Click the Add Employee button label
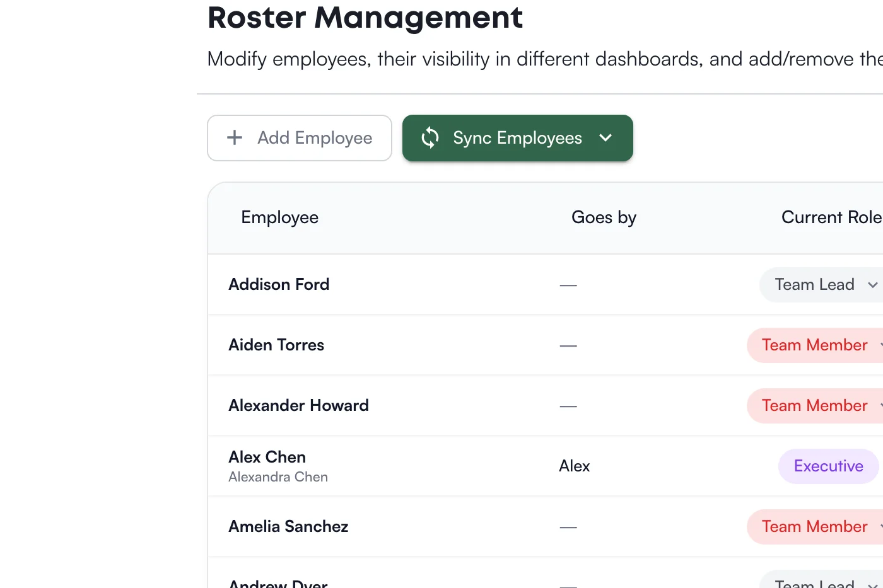Screen dimensions: 883x588 point(315,138)
